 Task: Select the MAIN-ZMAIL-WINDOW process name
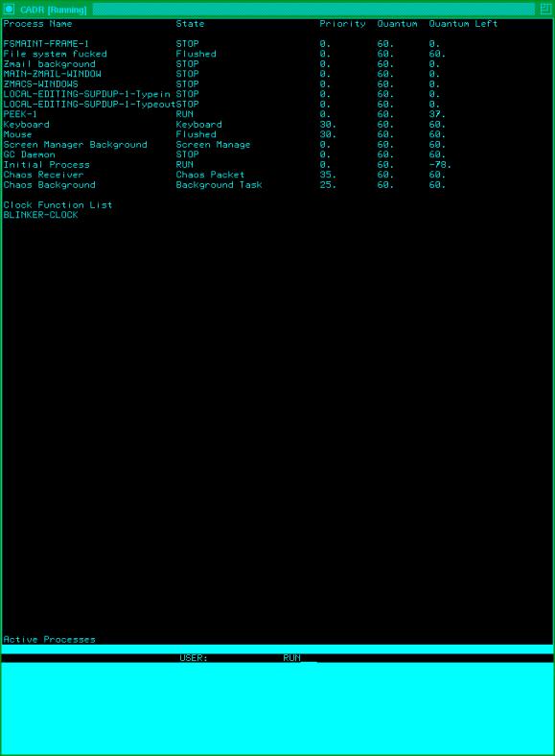pyautogui.click(x=52, y=74)
